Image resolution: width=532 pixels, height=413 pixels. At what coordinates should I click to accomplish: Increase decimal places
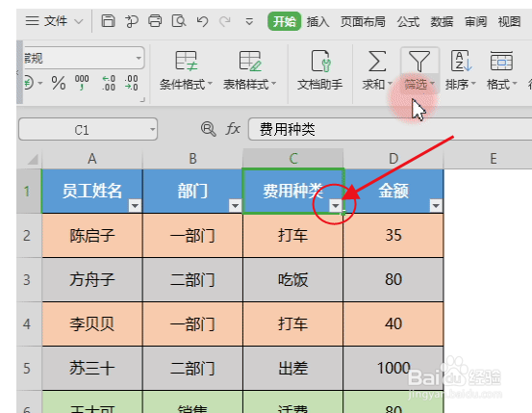[109, 83]
